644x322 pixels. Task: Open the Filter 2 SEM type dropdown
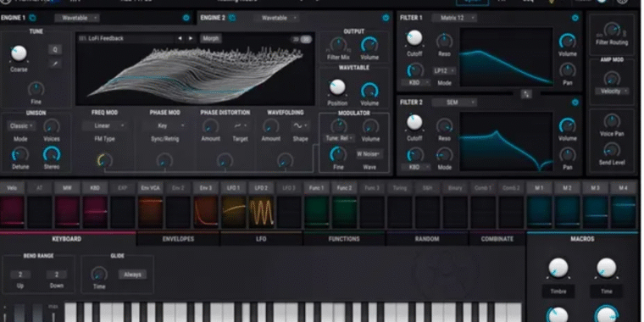click(454, 103)
